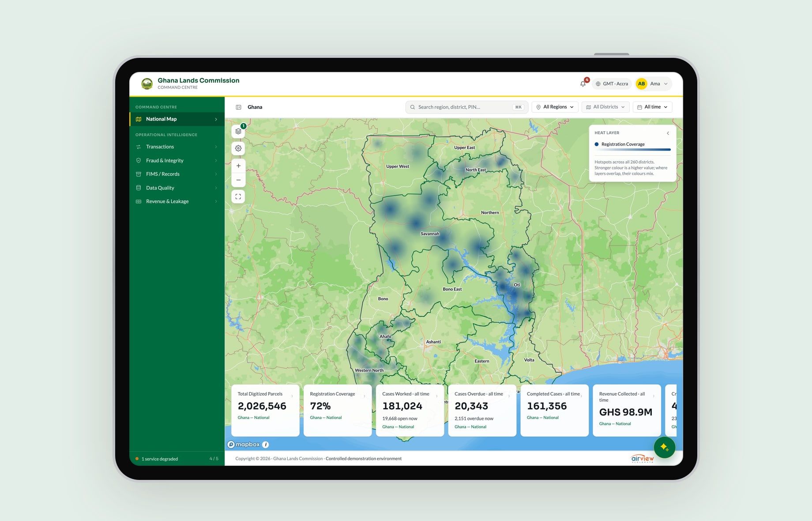Image resolution: width=812 pixels, height=521 pixels.
Task: Click the Ghana Lands Commission logo
Action: point(147,83)
